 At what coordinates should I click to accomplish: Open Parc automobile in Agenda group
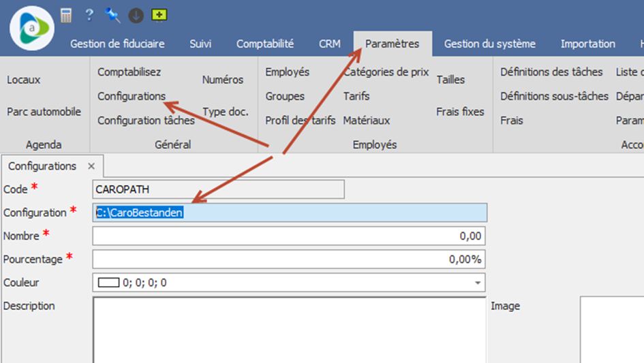pos(44,112)
